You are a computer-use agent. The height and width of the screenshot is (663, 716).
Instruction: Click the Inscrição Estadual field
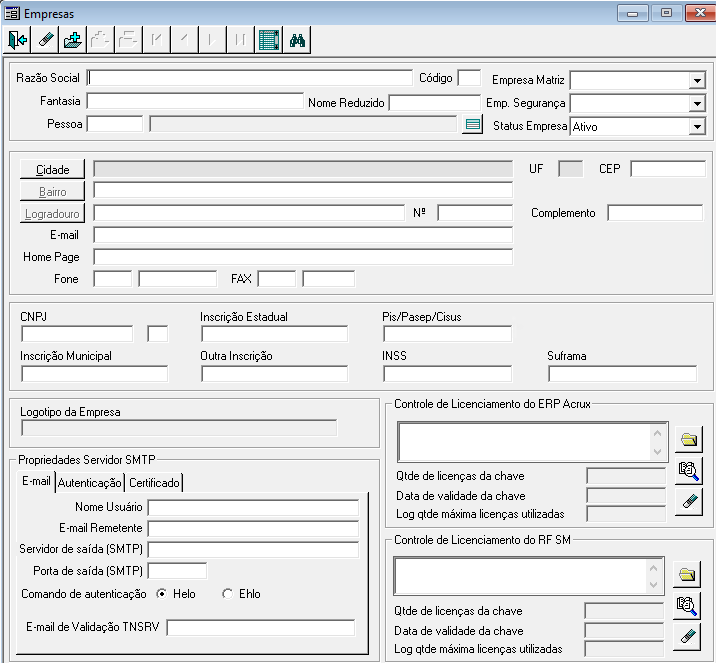[274, 334]
